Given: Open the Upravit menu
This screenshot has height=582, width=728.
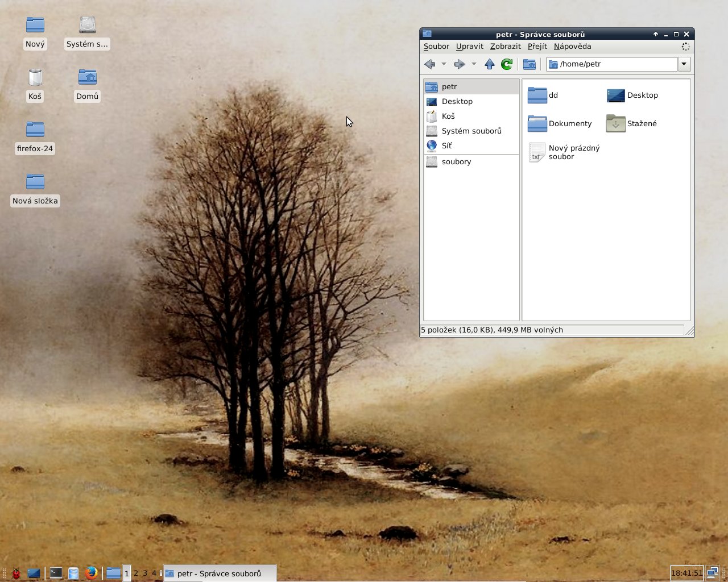Looking at the screenshot, I should [470, 47].
